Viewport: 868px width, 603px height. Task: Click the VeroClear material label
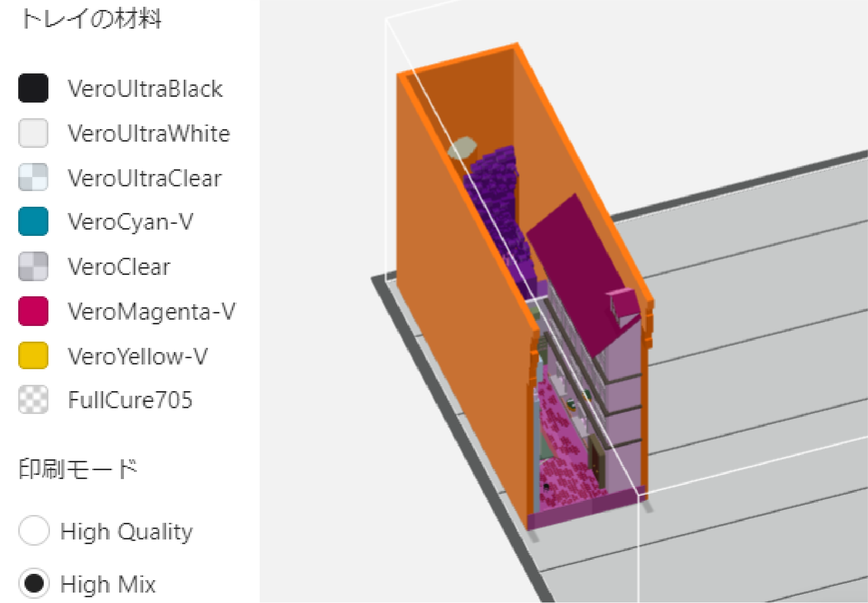(x=119, y=267)
